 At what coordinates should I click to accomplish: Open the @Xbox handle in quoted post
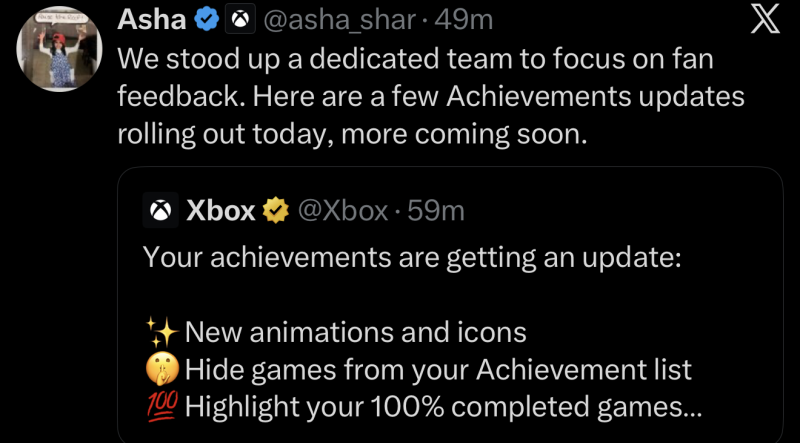pyautogui.click(x=342, y=211)
